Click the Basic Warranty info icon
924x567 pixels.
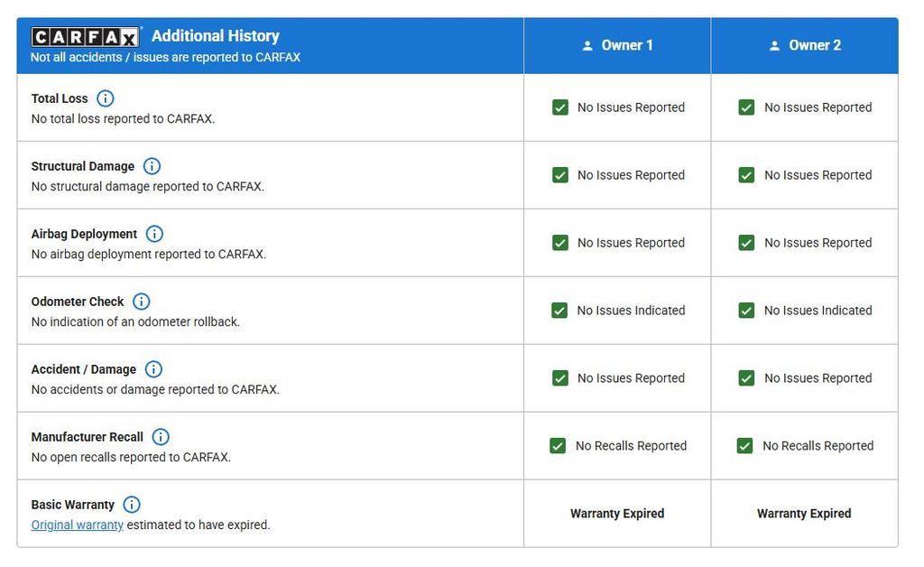pos(132,505)
